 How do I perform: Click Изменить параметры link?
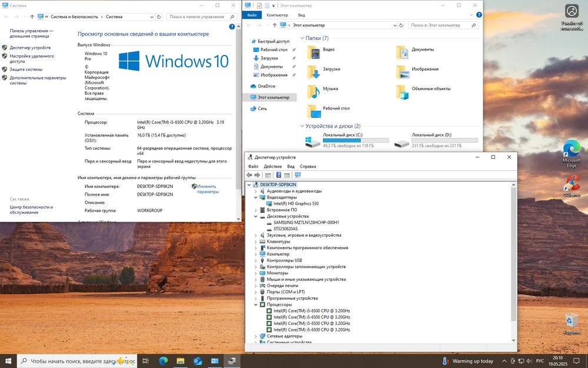[x=208, y=189]
